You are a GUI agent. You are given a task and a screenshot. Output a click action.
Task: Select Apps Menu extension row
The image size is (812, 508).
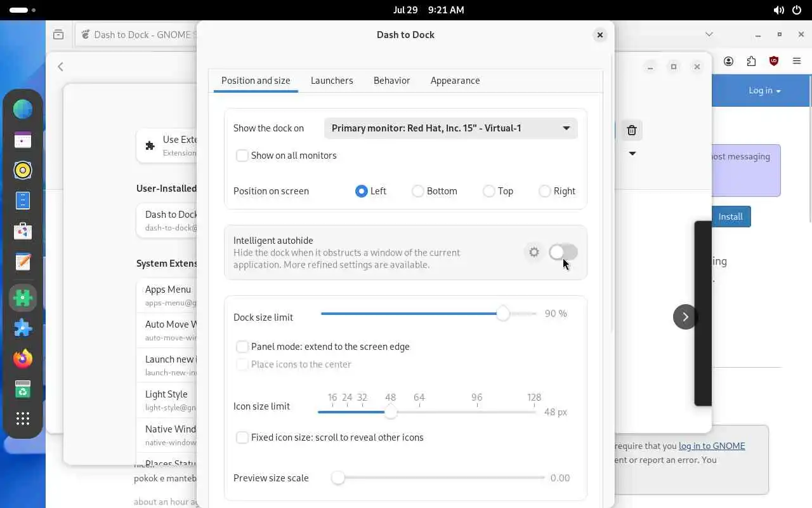click(x=167, y=296)
